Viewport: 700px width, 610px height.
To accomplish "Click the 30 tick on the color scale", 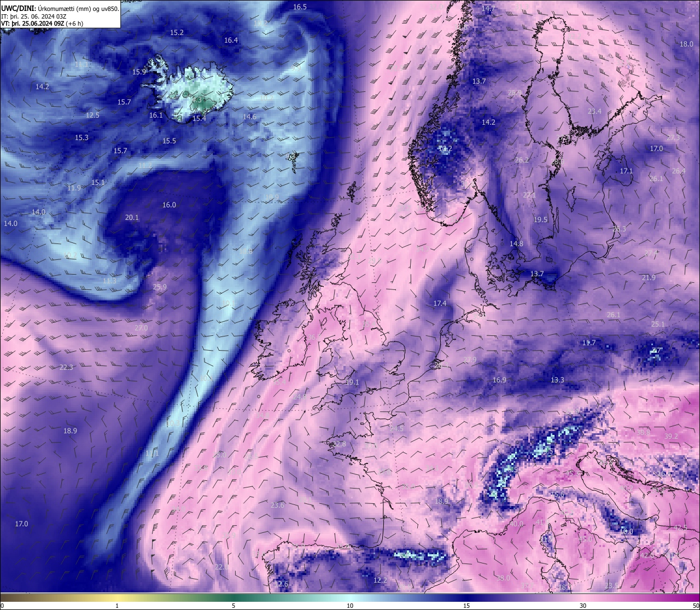I will [x=583, y=606].
